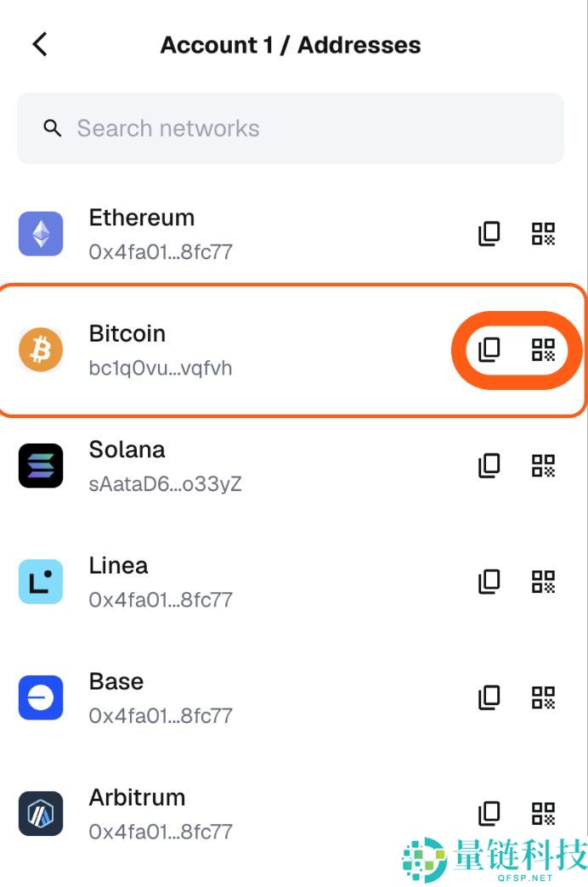Show the Arbitrum QR code
This screenshot has height=887, width=588.
(544, 813)
